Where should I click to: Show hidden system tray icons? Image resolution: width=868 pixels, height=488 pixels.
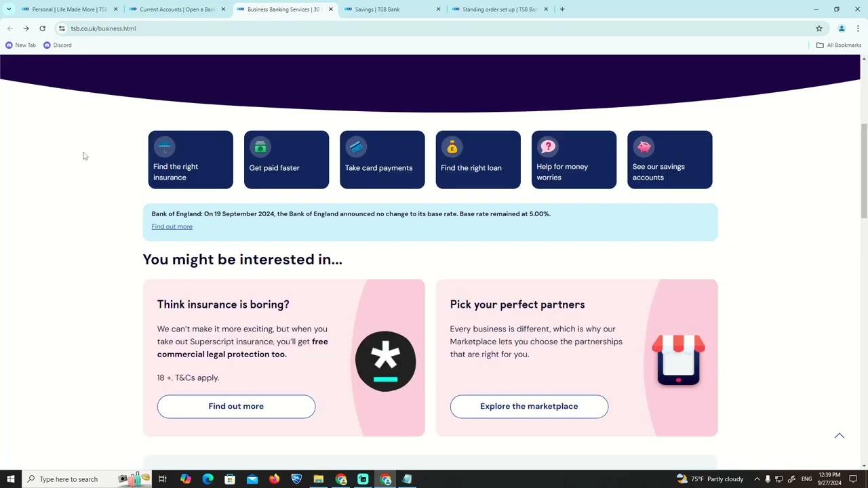[x=757, y=479]
